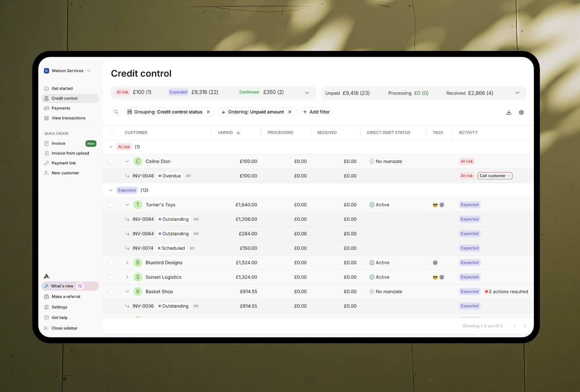Click Basket Shop B avatar
580x392 pixels.
point(138,292)
